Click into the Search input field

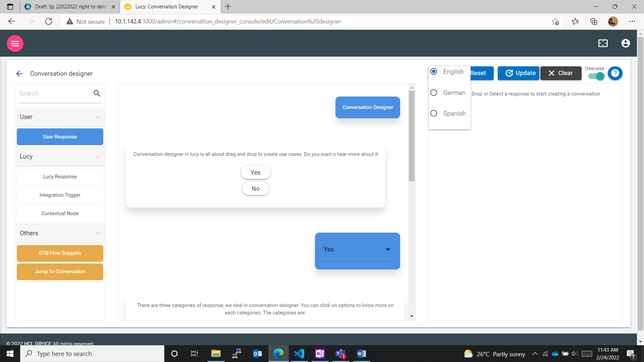(54, 94)
